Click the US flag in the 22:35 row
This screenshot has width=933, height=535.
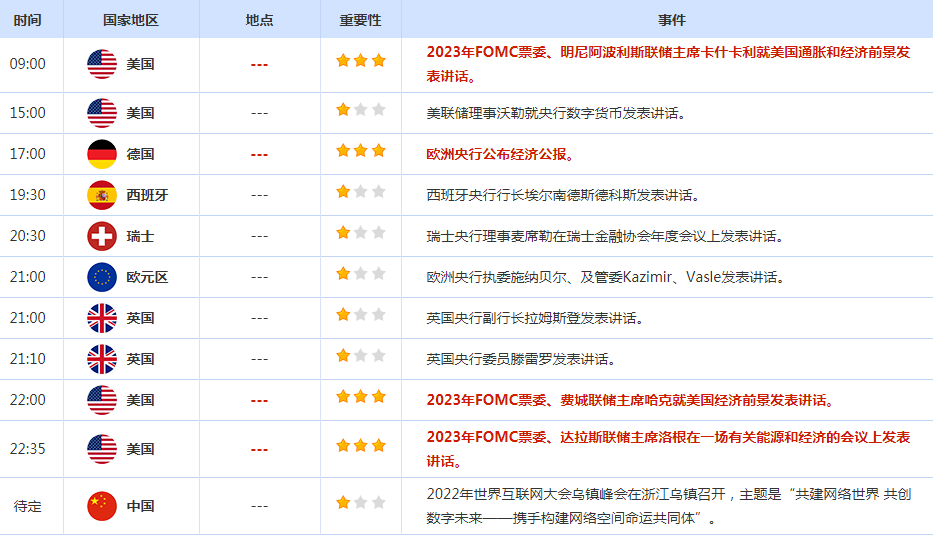[102, 449]
